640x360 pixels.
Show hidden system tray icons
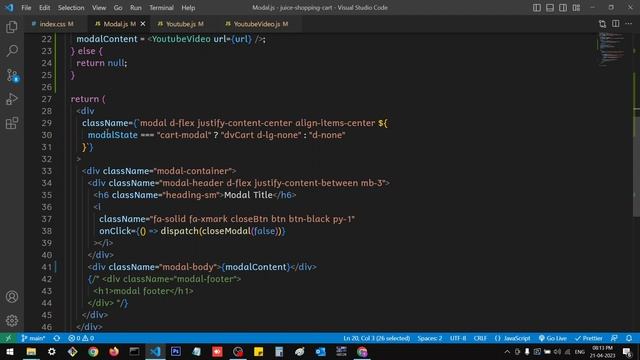click(507, 352)
